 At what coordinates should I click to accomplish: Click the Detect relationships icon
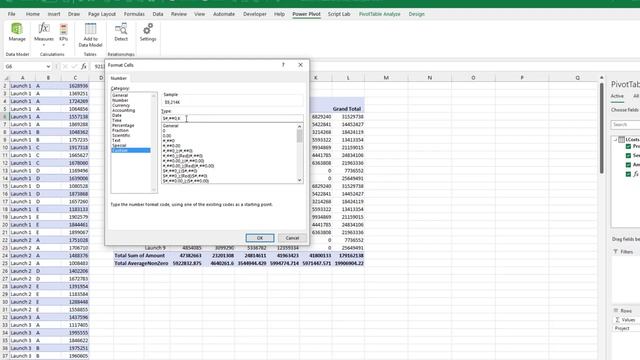121,29
